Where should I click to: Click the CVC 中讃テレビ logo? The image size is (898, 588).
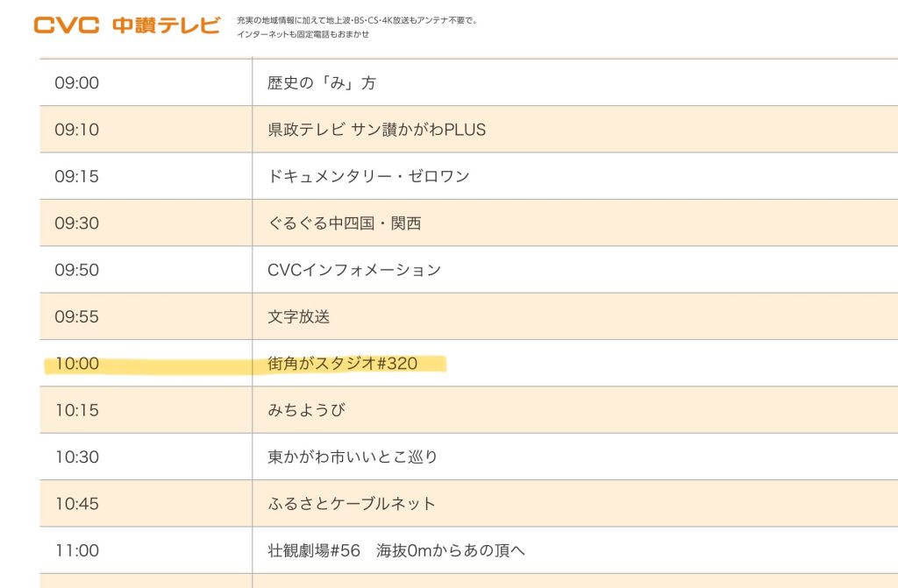[x=127, y=25]
